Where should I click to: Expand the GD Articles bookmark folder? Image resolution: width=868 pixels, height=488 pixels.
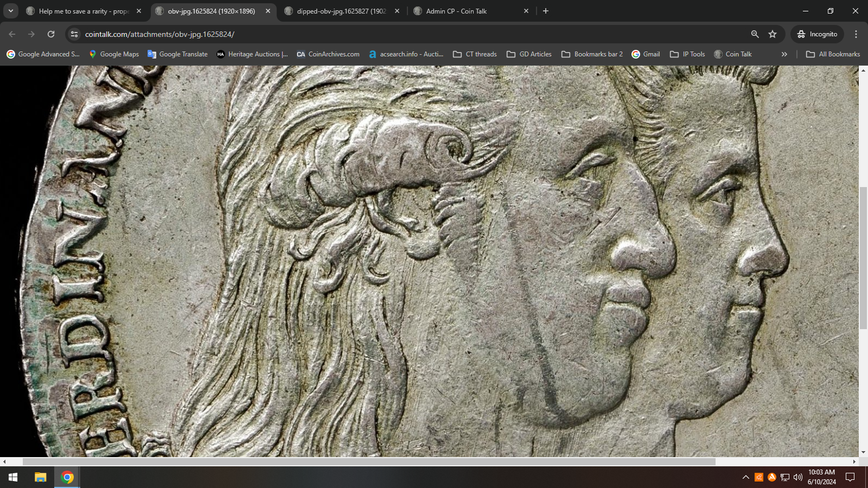pyautogui.click(x=529, y=54)
